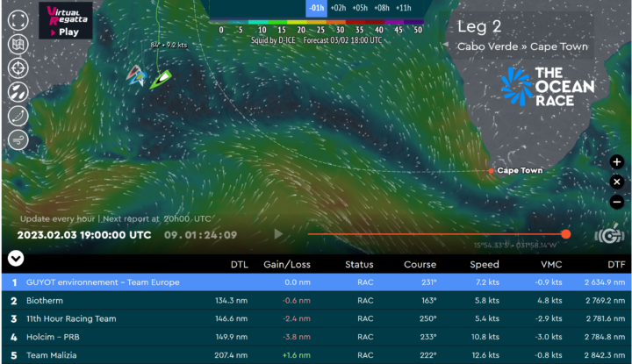Click the Speed column header
Screen dimensions: 632x364
coord(485,265)
